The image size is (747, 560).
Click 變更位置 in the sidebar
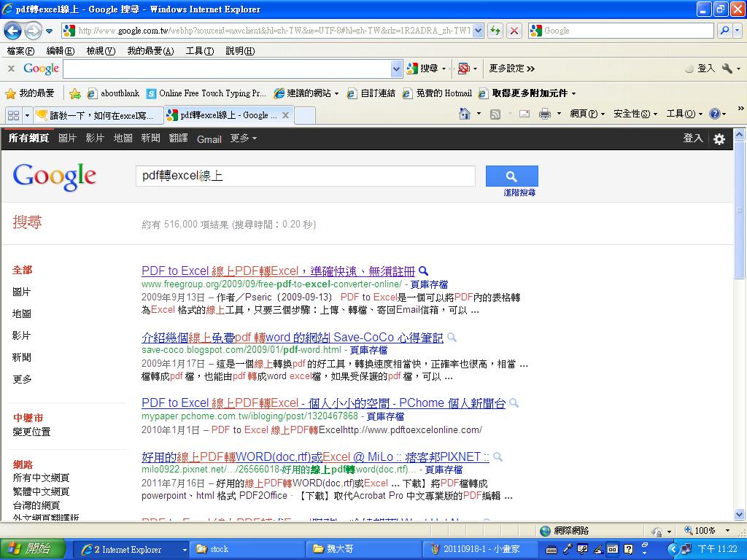coord(31,432)
